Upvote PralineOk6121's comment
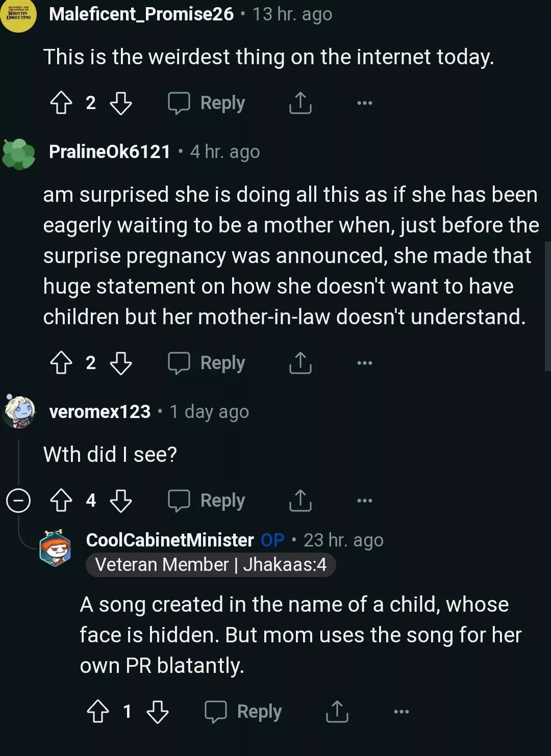This screenshot has width=551, height=756. click(61, 363)
